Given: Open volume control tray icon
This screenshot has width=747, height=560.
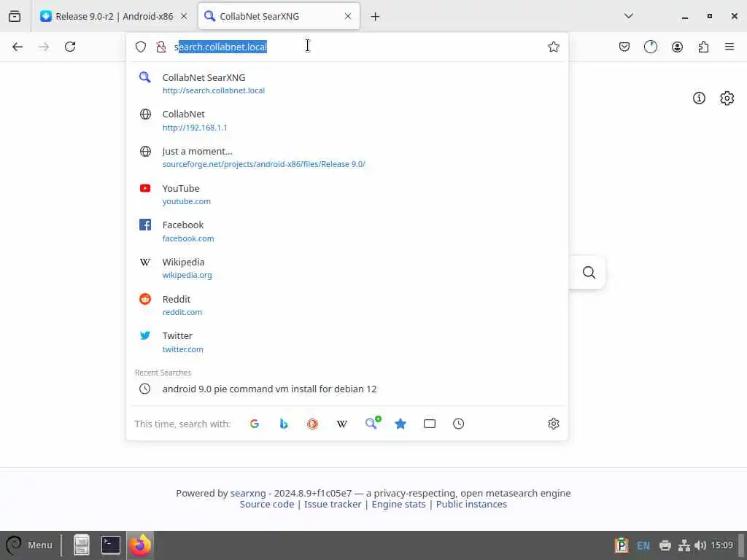Looking at the screenshot, I should pos(700,545).
